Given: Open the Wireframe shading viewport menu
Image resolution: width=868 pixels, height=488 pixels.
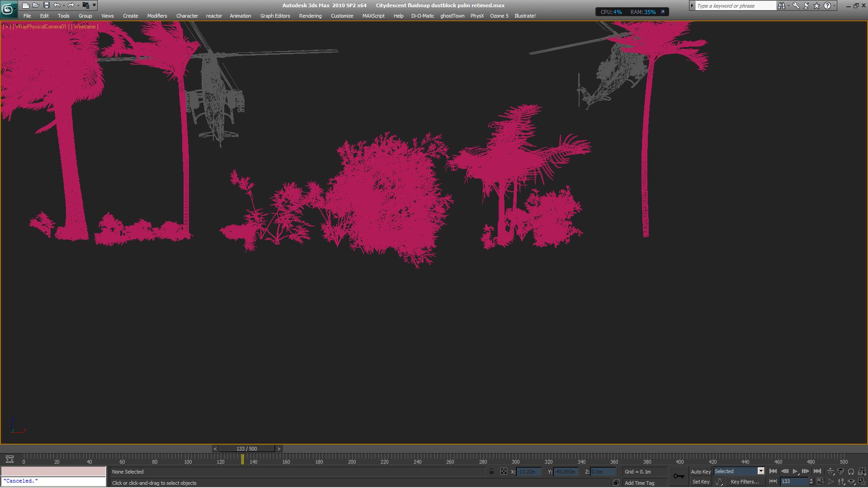Looking at the screenshot, I should click(x=85, y=27).
